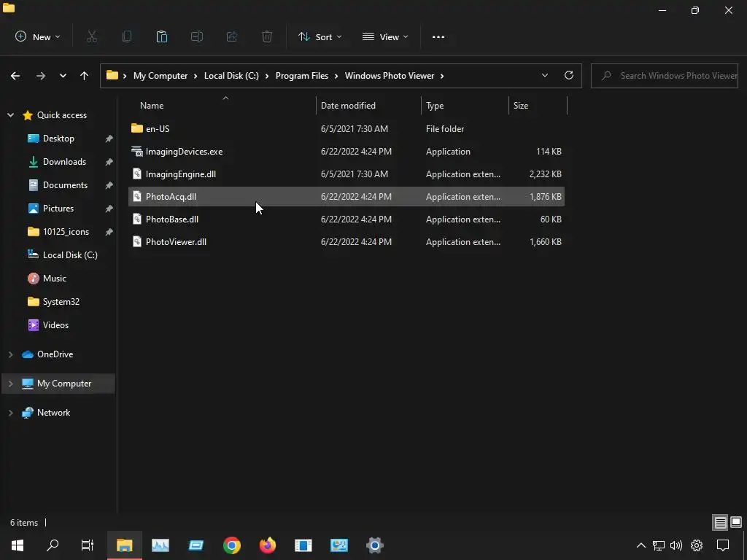Expand address bar history dropdown

pyautogui.click(x=544, y=75)
